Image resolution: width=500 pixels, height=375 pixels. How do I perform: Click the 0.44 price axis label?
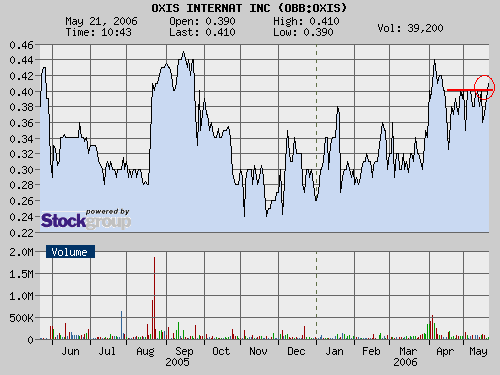point(21,60)
